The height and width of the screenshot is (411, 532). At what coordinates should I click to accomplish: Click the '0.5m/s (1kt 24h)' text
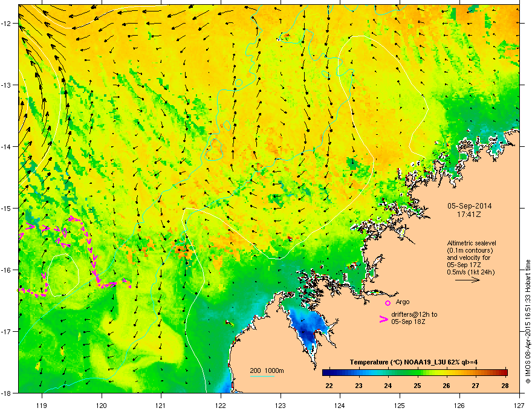point(470,272)
